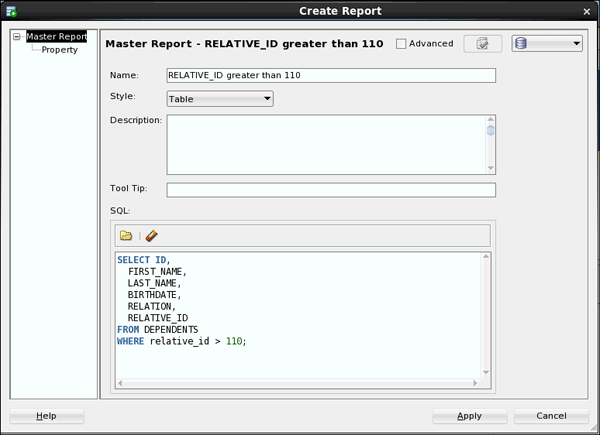Screen dimensions: 600x435
Task: Select Master Report in the tree
Action: [56, 37]
